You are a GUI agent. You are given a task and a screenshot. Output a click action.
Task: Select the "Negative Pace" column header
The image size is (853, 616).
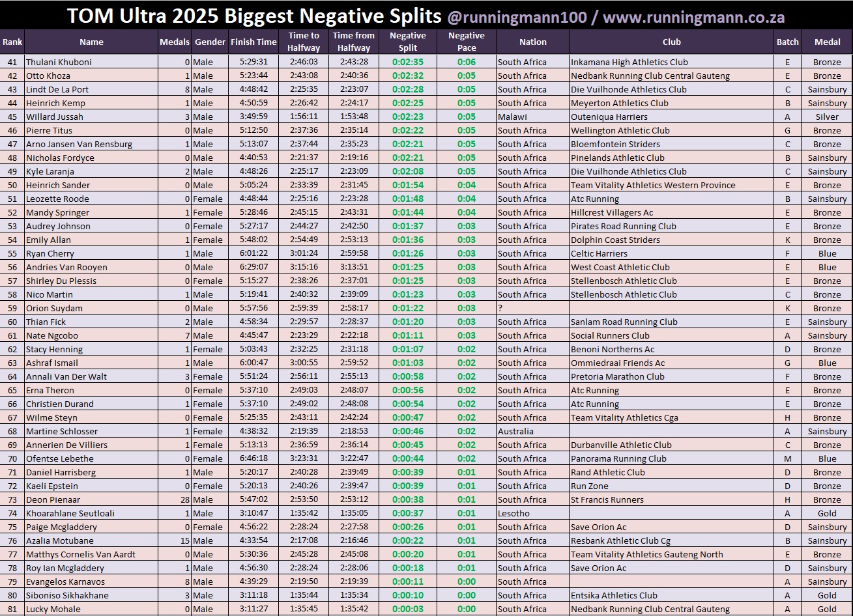467,42
